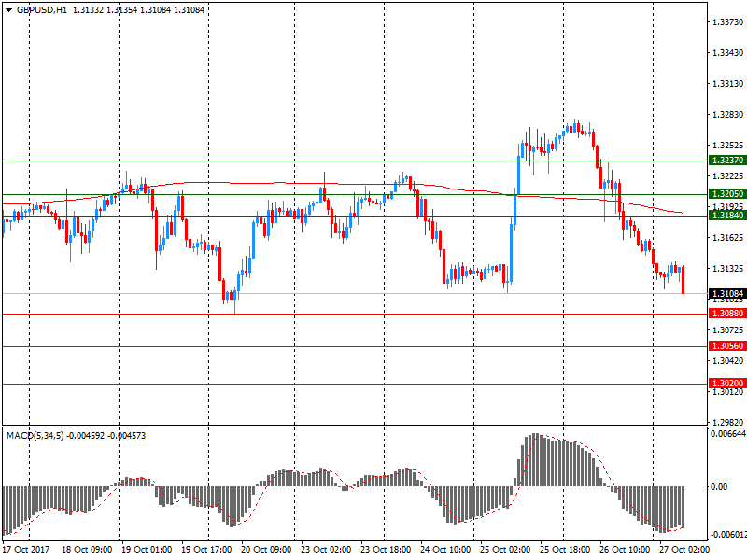Click the 1.30725 price scale value
Viewport: 747px width, 560px height.
point(727,330)
